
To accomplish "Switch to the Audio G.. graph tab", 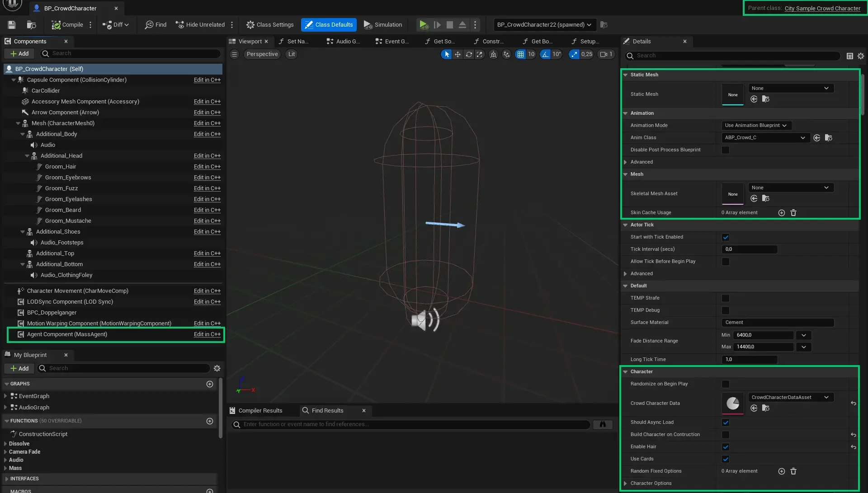I will click(343, 41).
